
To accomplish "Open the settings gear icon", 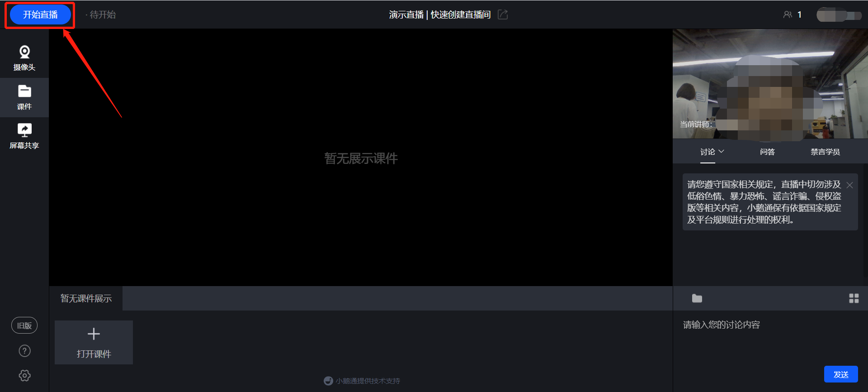I will pos(24,375).
